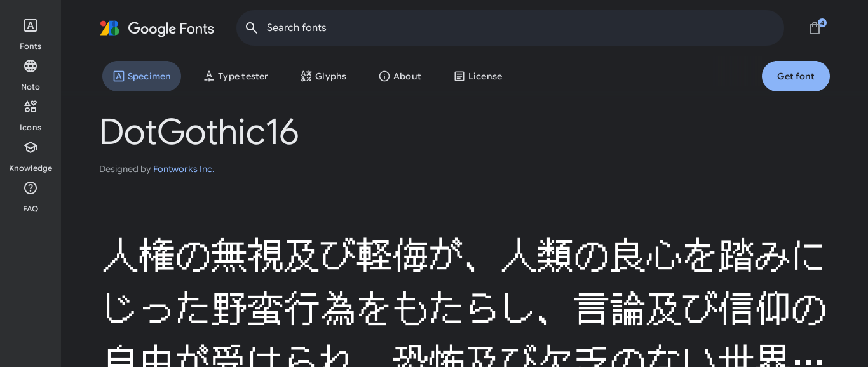The width and height of the screenshot is (868, 367).
Task: Click the DotGothic16 font title
Action: 199,132
